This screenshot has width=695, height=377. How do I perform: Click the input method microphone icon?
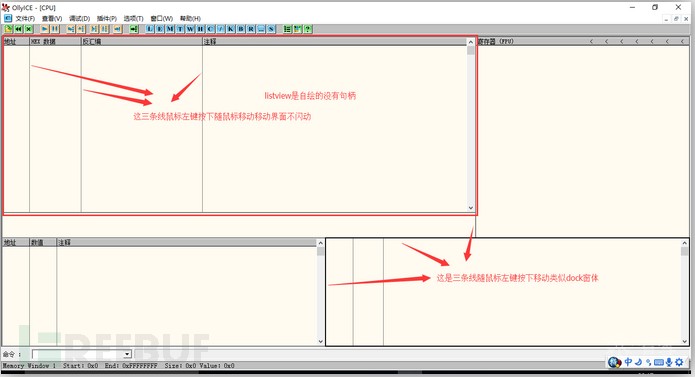(669, 362)
